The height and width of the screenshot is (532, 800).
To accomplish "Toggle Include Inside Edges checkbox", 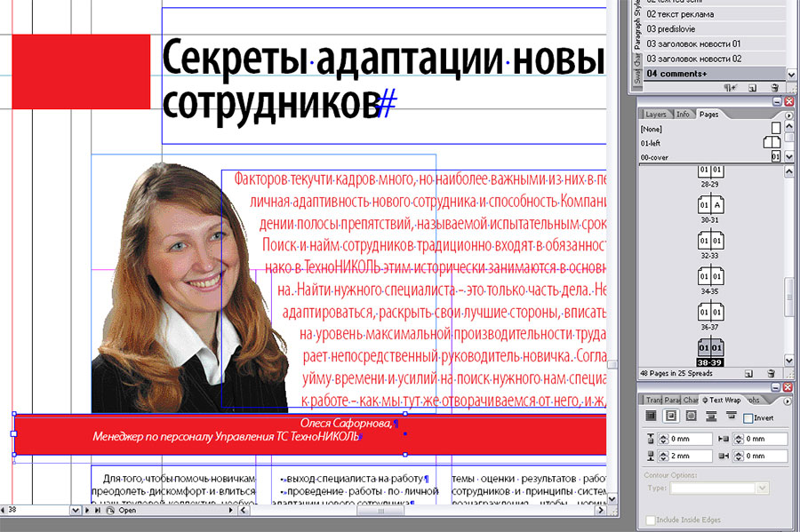I will point(651,520).
